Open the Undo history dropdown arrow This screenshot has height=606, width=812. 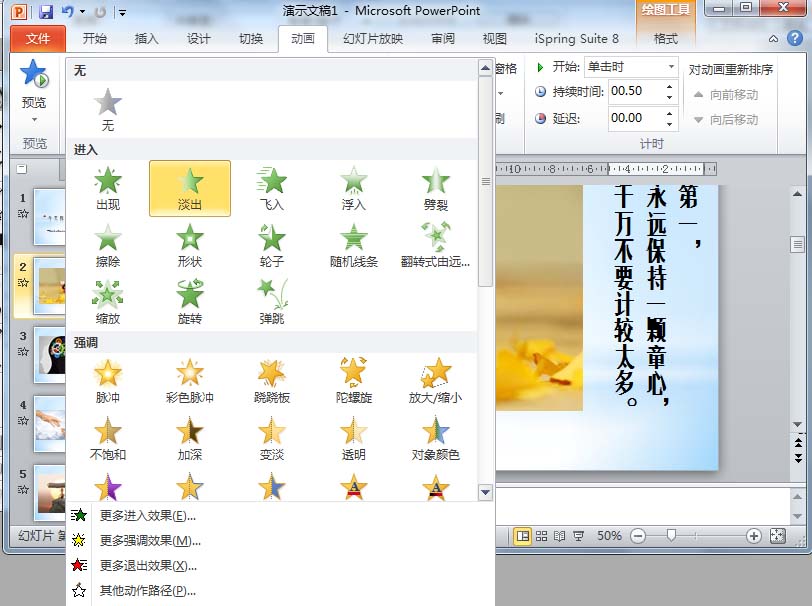81,12
